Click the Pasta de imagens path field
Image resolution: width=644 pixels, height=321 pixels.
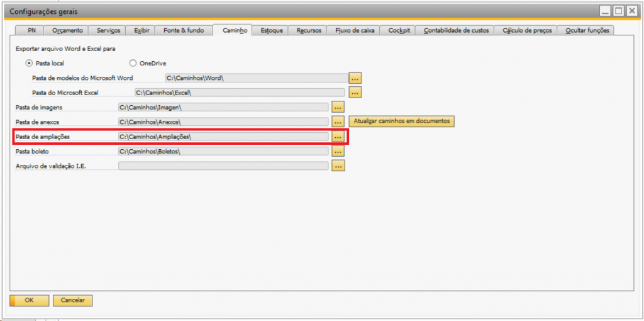223,107
